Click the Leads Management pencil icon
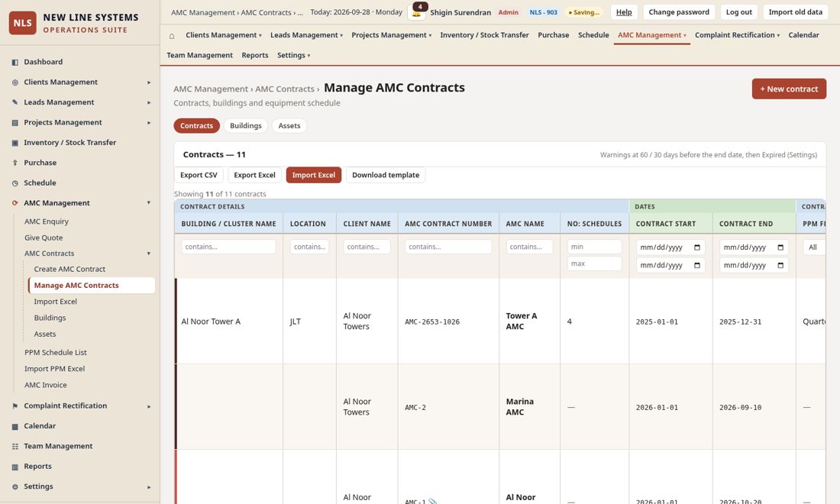The image size is (840, 504). coord(15,102)
